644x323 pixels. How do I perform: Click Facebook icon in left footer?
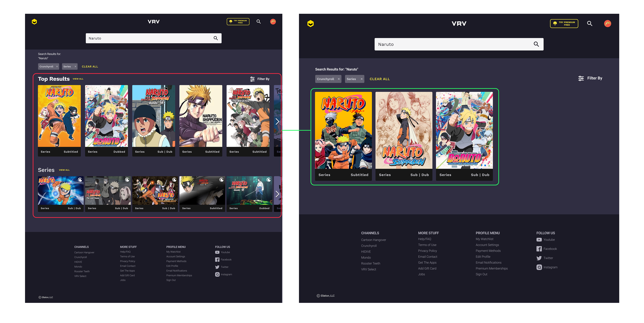tap(217, 259)
